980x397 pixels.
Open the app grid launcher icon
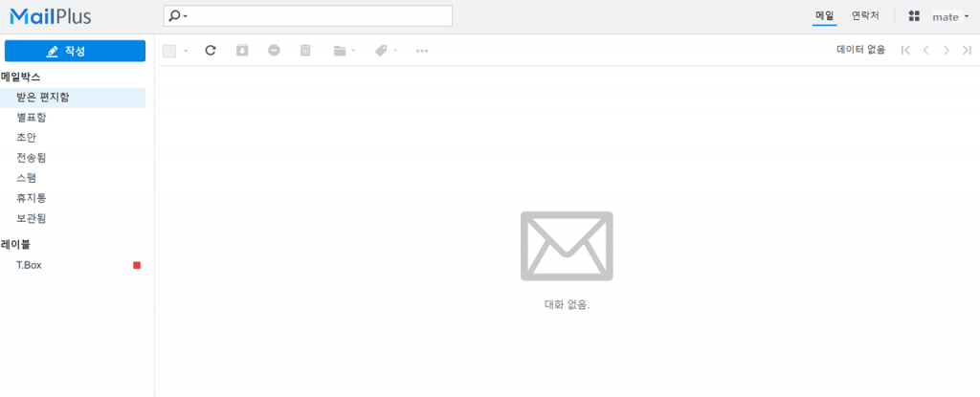click(914, 17)
